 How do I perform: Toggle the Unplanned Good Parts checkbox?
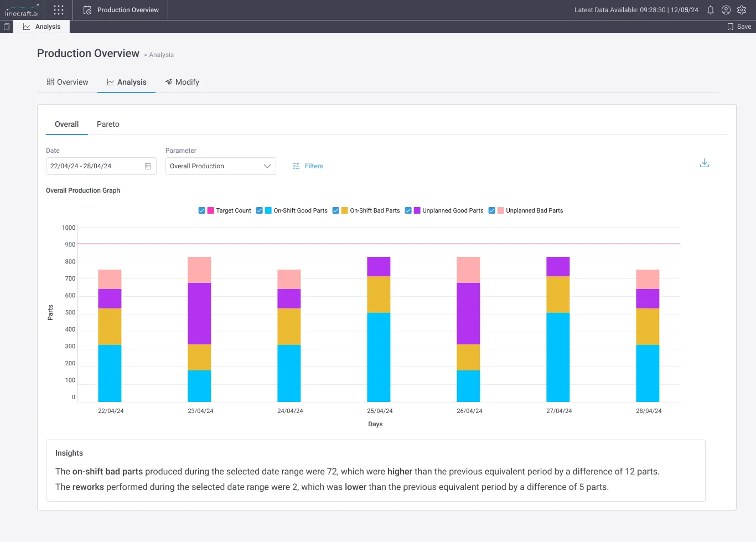pyautogui.click(x=408, y=210)
